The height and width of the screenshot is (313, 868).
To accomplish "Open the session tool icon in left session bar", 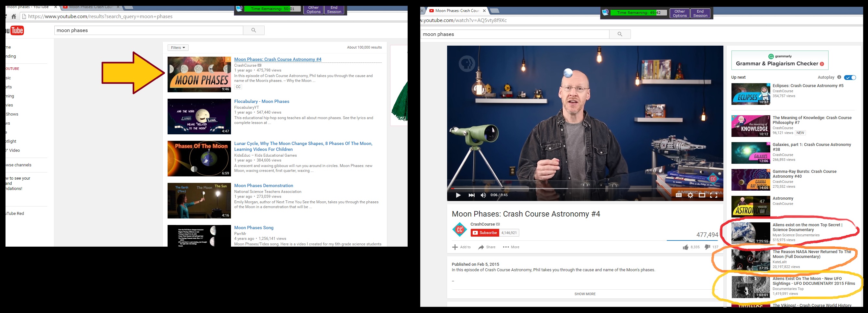I will click(x=239, y=9).
